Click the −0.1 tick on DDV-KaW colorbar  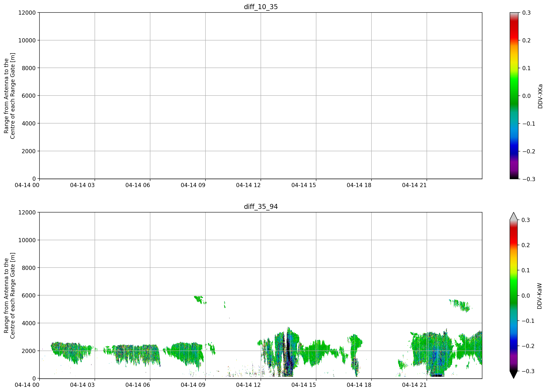pos(528,321)
